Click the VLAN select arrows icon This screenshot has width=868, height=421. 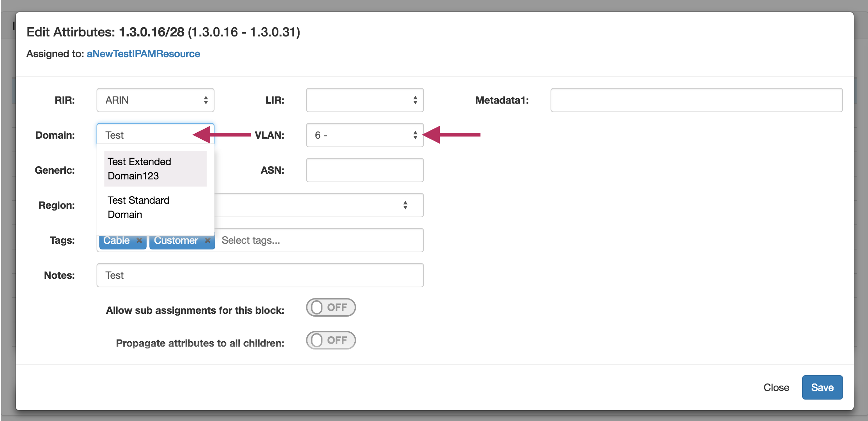[415, 135]
